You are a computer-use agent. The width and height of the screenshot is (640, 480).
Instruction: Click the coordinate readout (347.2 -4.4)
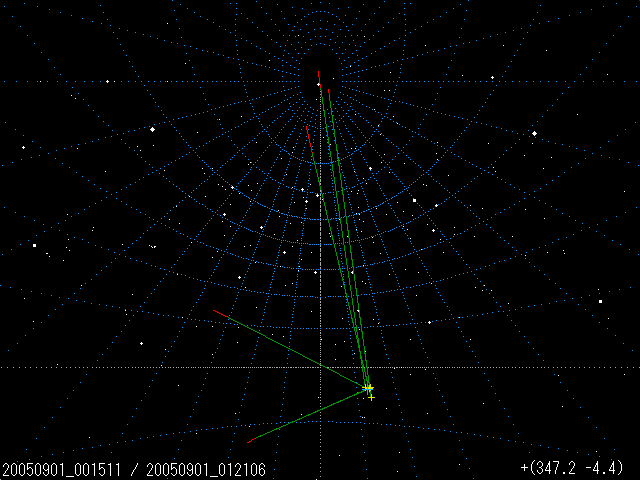(x=572, y=468)
